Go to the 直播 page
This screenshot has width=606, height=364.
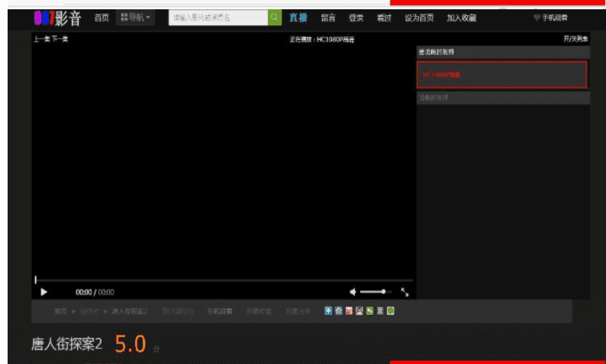click(298, 17)
